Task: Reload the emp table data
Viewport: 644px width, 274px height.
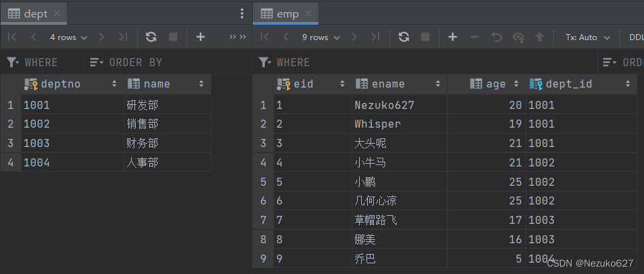Action: pos(403,37)
